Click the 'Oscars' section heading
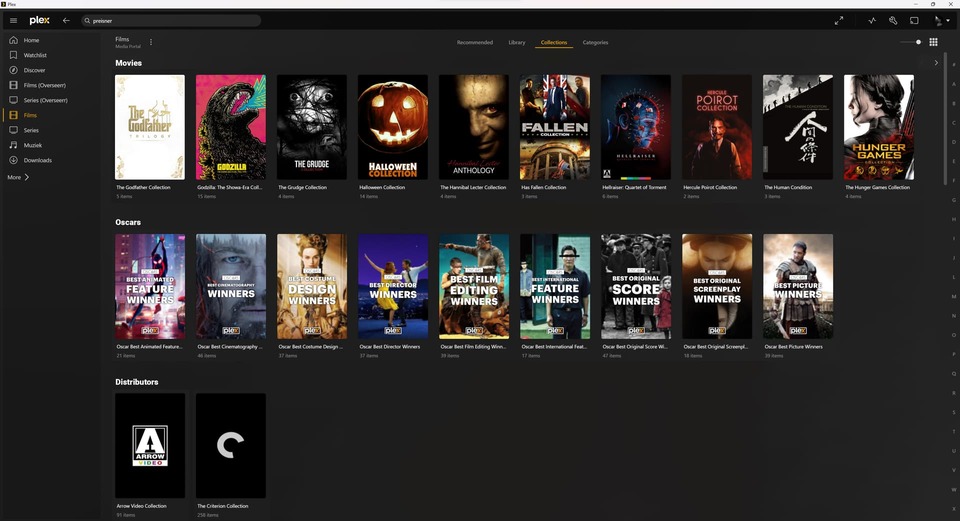Screen dimensions: 960x521 pos(128,222)
